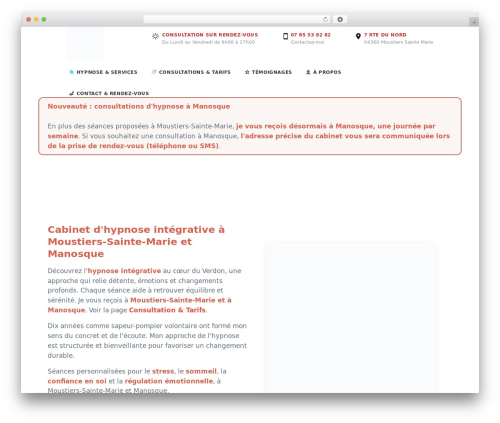Click the browser address bar field
Screen dimensions: 500x423
[237, 19]
